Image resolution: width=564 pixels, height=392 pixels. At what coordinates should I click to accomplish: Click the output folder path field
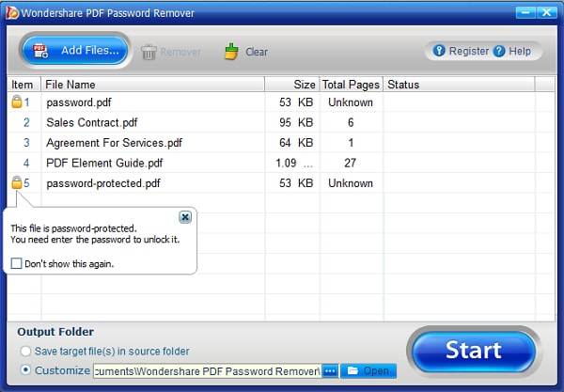pos(207,370)
